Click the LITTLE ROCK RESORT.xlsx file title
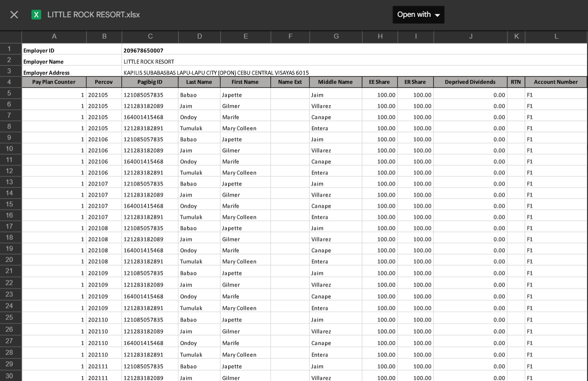The image size is (588, 381). (x=93, y=15)
